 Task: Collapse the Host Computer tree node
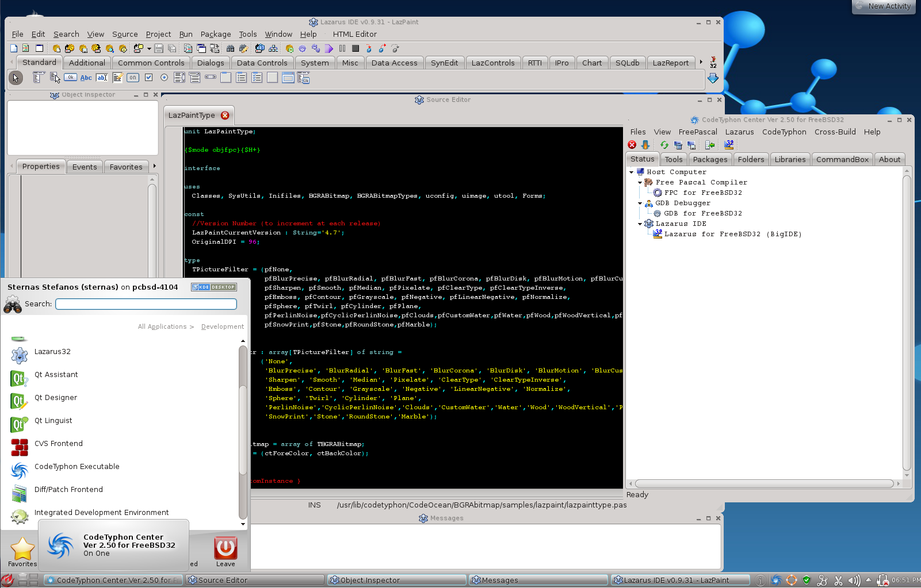pos(631,172)
